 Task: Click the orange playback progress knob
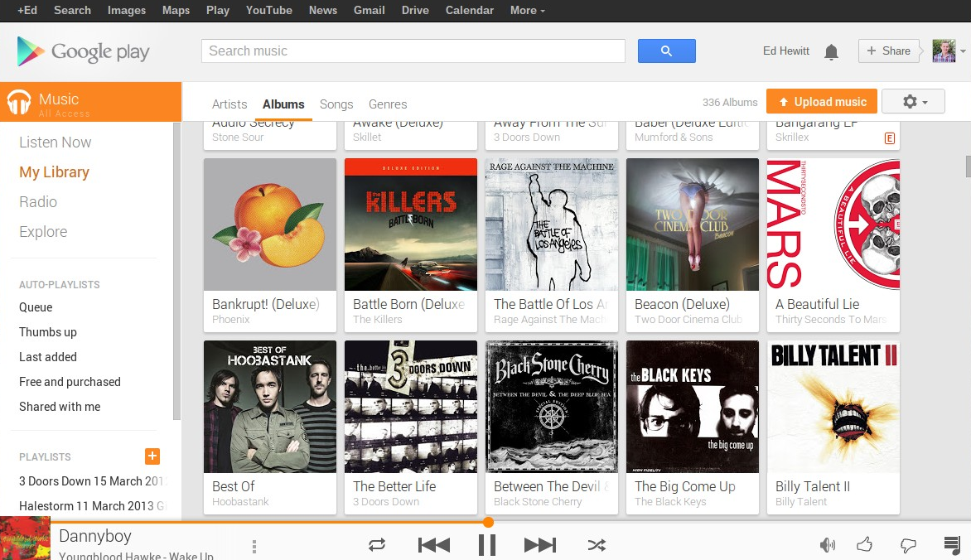click(x=488, y=522)
